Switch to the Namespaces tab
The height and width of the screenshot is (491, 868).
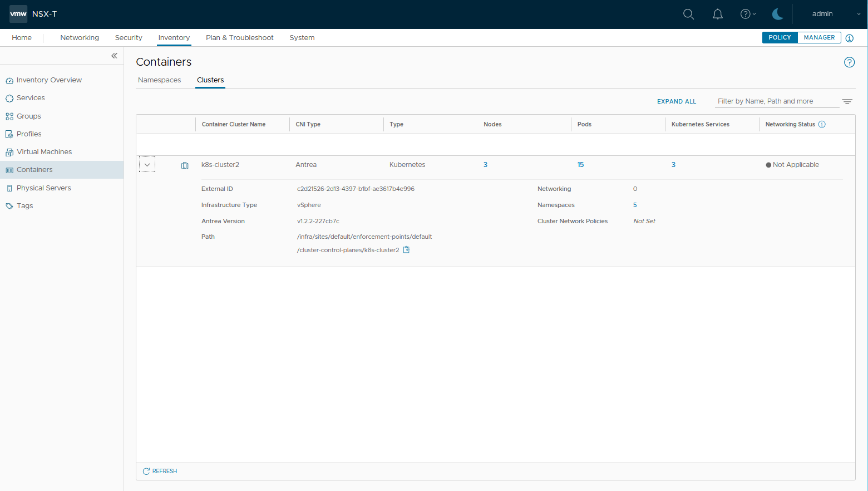tap(160, 80)
